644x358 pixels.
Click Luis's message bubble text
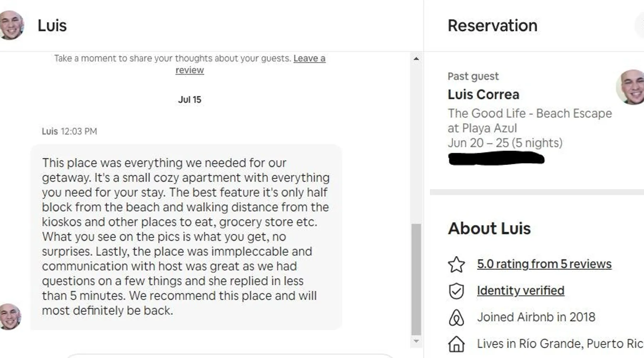185,236
